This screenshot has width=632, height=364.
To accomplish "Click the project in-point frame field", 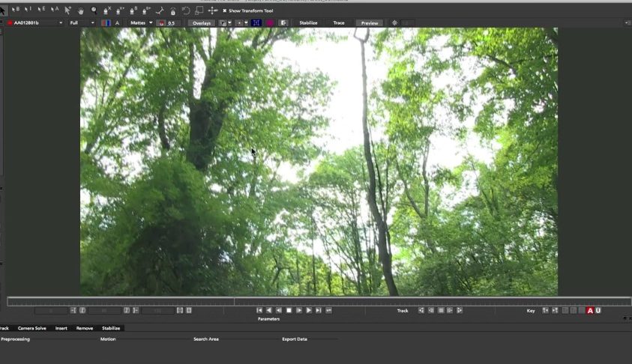I will [51, 310].
